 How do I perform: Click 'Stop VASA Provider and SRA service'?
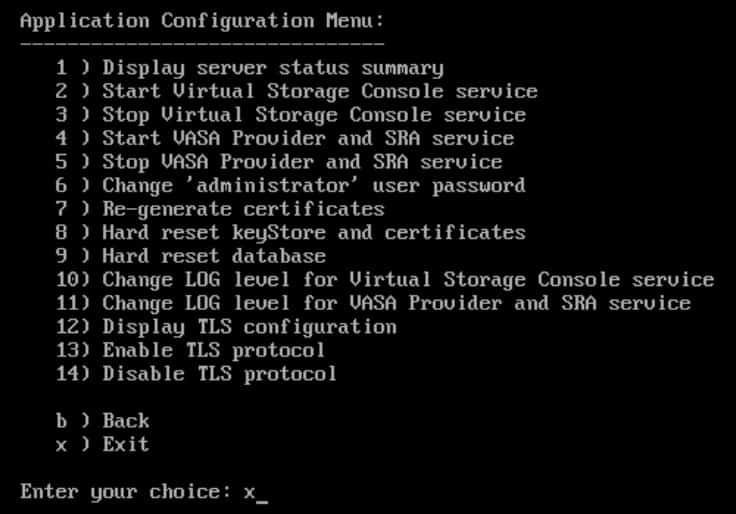301,162
